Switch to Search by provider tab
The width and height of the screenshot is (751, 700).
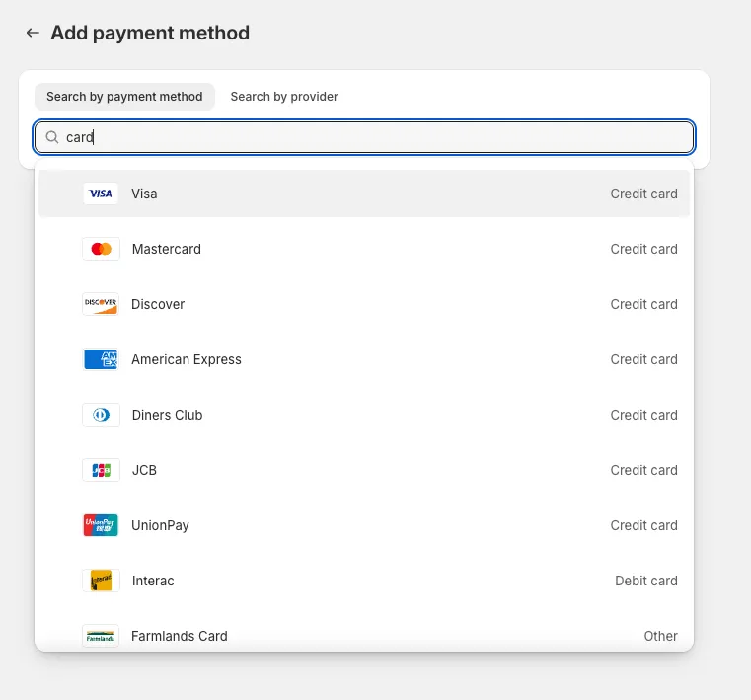point(284,97)
